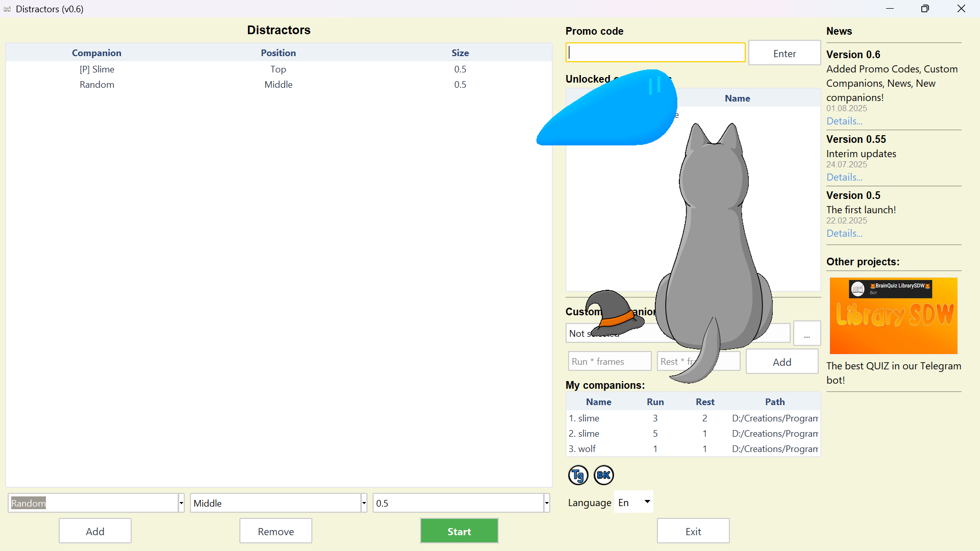The width and height of the screenshot is (980, 551).
Task: Click the promo code input field
Action: click(x=655, y=53)
